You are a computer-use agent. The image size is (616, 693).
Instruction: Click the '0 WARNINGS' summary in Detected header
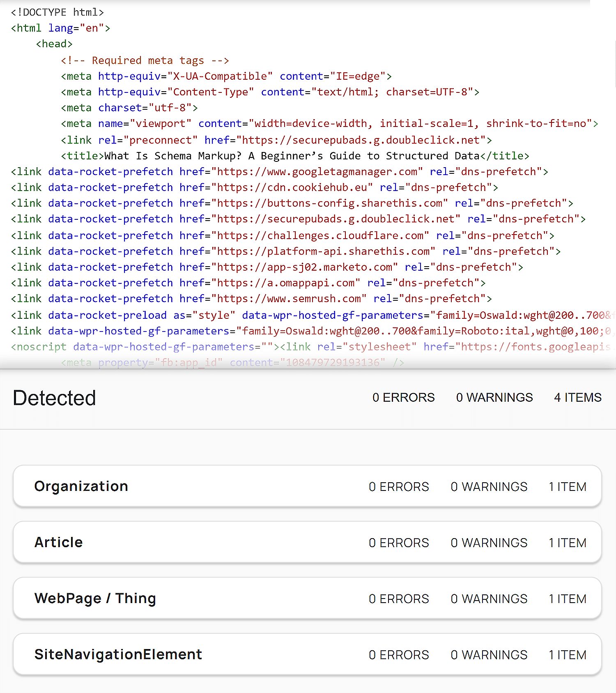(494, 397)
